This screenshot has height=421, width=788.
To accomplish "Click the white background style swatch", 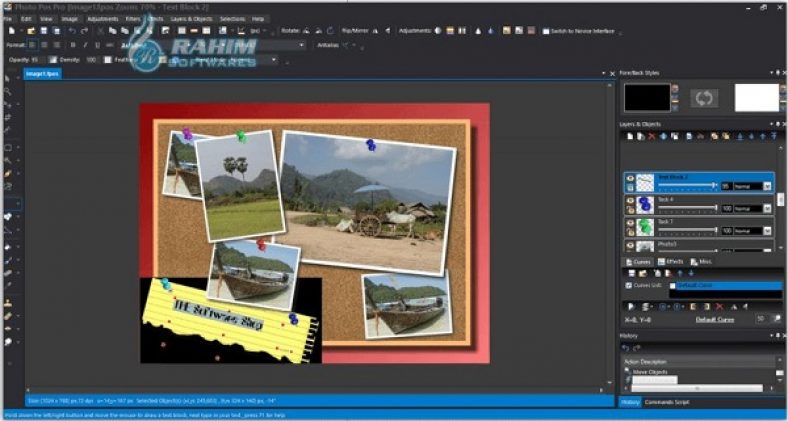I will coord(757,97).
